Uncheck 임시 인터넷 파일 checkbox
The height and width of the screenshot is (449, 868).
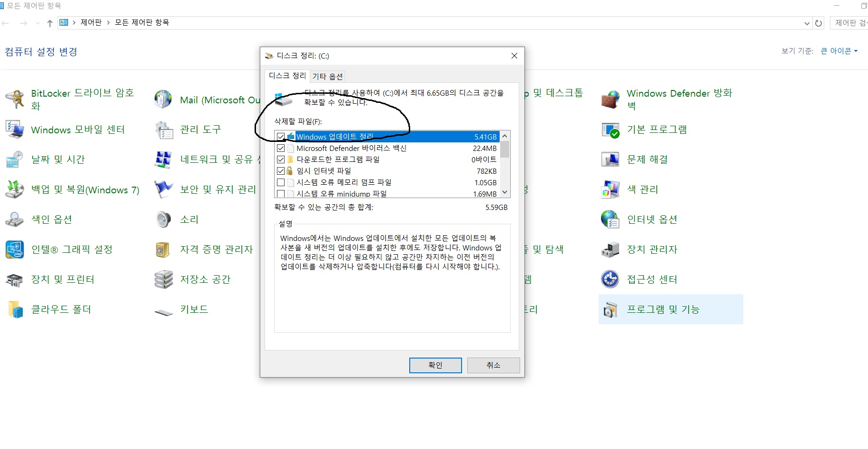point(281,171)
